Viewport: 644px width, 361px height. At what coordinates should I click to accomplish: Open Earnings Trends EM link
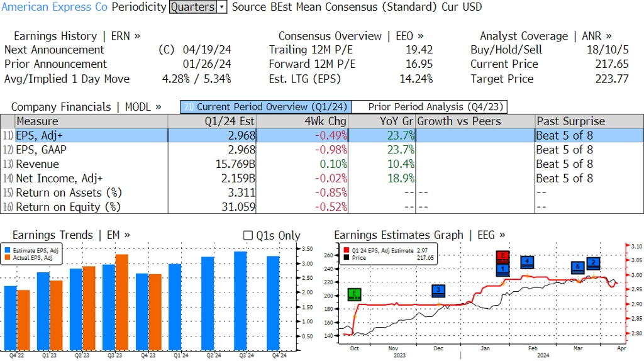coord(71,235)
